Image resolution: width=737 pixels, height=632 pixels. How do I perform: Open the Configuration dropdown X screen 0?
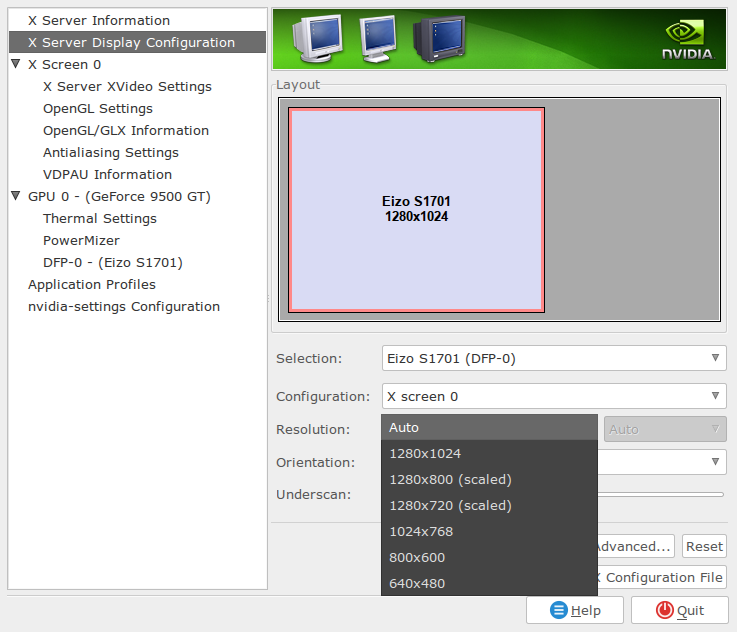pyautogui.click(x=554, y=396)
